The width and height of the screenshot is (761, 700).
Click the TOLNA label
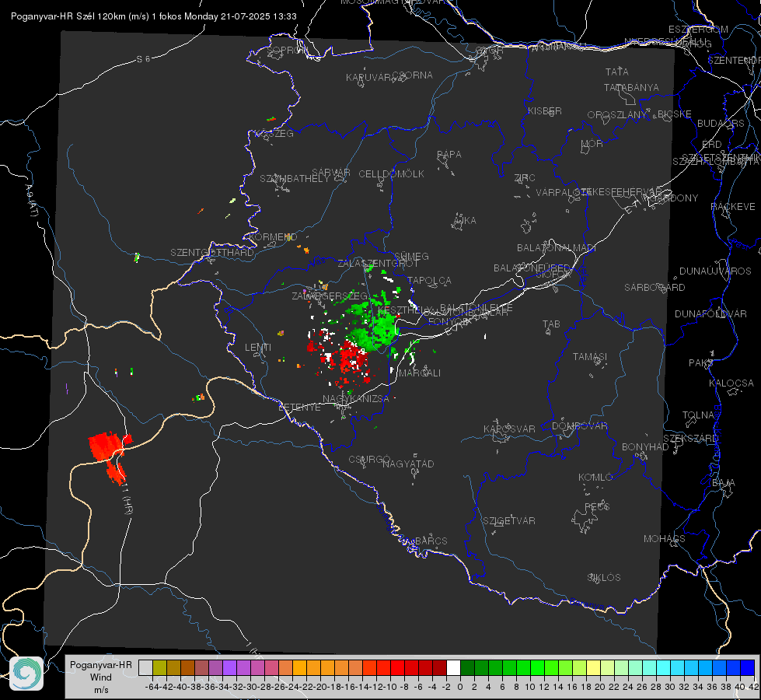[698, 415]
